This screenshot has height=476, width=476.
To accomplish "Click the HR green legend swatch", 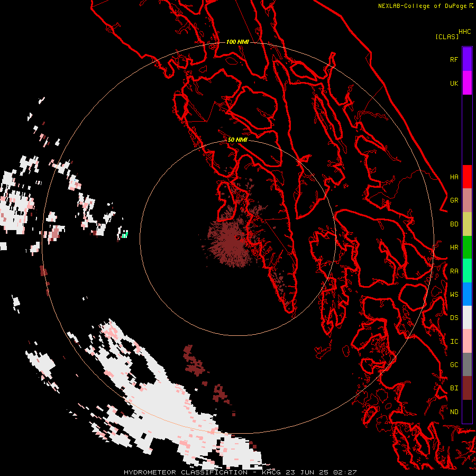I will pos(467,248).
